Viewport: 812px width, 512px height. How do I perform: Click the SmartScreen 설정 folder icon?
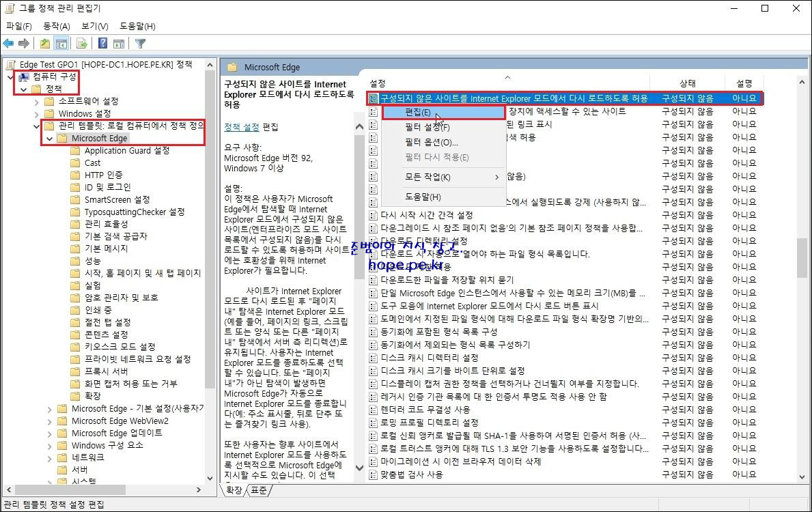tap(76, 199)
